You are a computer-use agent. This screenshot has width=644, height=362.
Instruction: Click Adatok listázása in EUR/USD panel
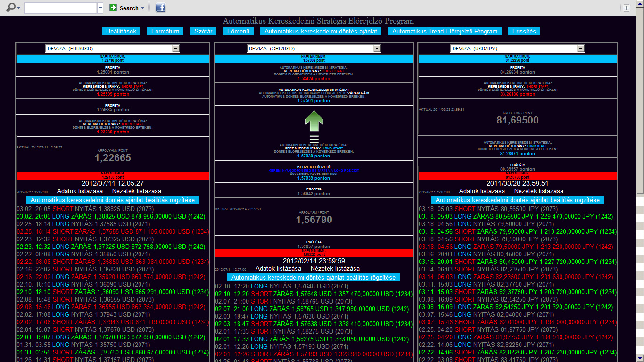(80, 191)
